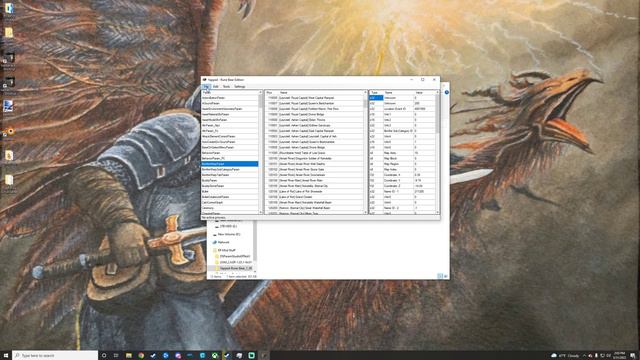Show hidden system tray icons

584,356
